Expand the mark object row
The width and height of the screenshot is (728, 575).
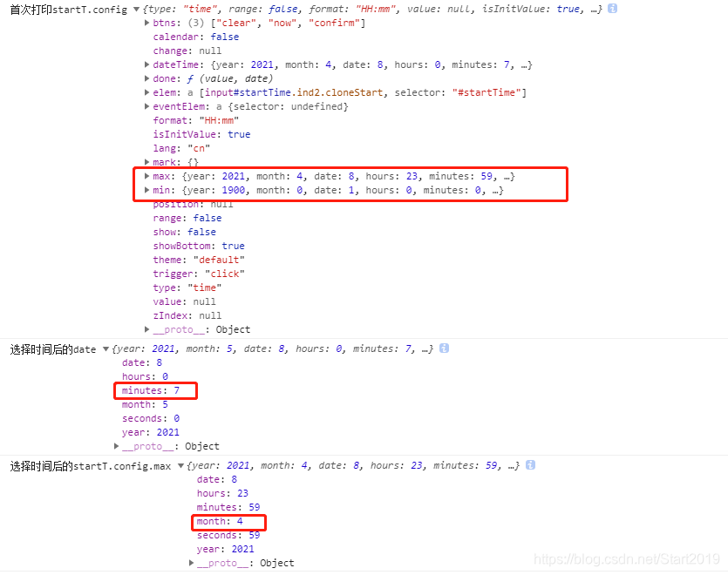pyautogui.click(x=146, y=162)
